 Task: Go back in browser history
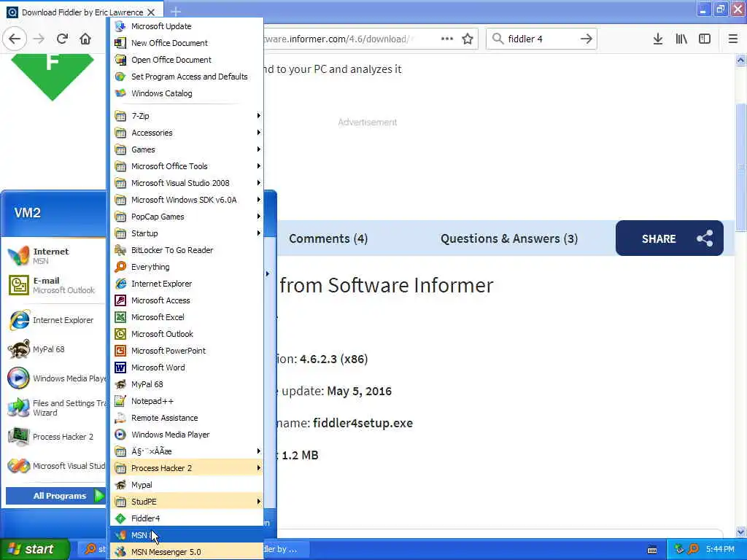point(15,39)
